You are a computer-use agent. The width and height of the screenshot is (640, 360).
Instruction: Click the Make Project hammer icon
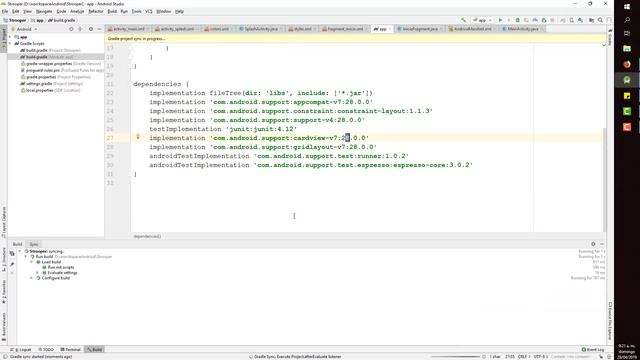pos(463,20)
